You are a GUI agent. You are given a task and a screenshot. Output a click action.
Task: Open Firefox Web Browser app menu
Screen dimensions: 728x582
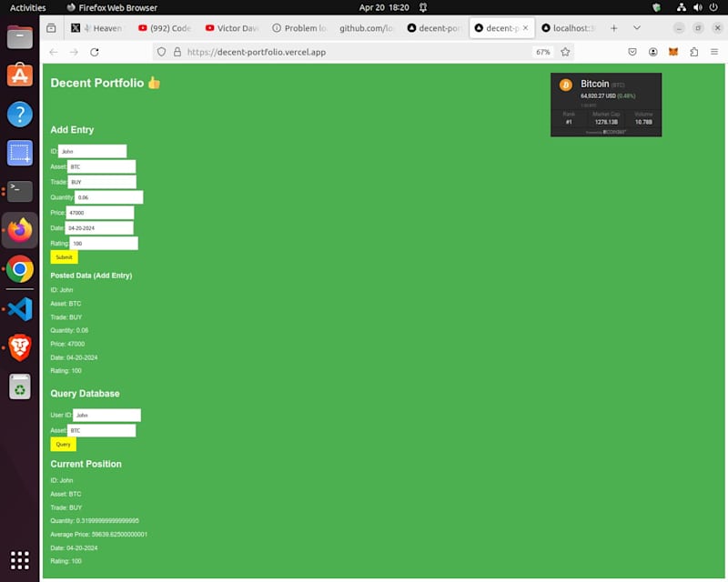(x=112, y=7)
